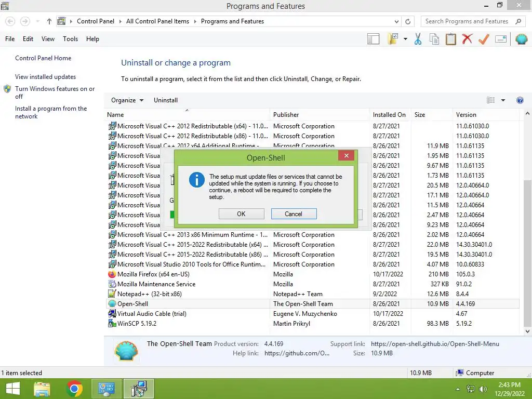Open File Explorer from the taskbar
This screenshot has height=399, width=532.
click(42, 389)
